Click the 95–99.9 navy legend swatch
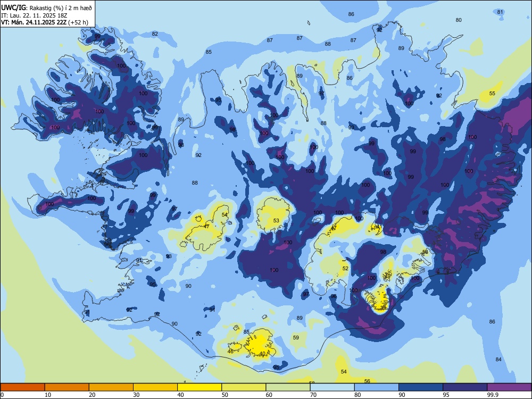The image size is (532, 399). point(465,387)
